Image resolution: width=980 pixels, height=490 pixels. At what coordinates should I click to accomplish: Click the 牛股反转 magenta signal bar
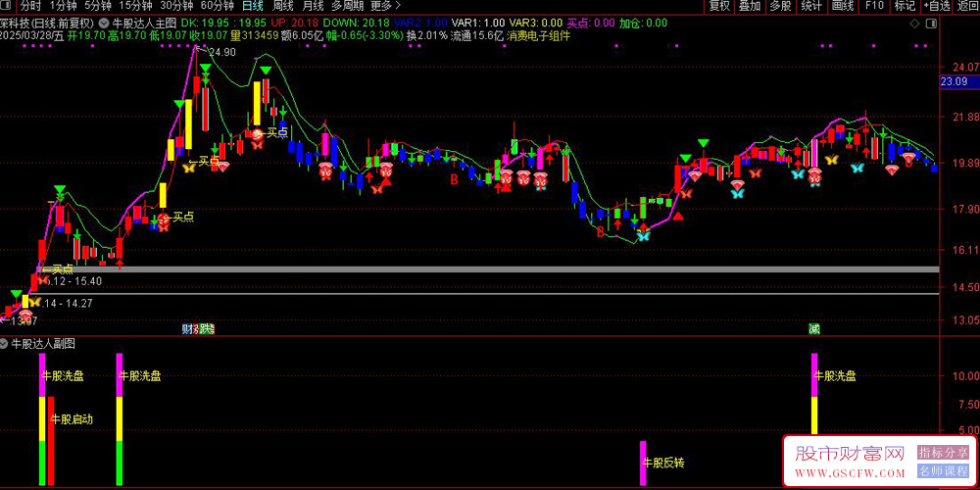point(643,463)
